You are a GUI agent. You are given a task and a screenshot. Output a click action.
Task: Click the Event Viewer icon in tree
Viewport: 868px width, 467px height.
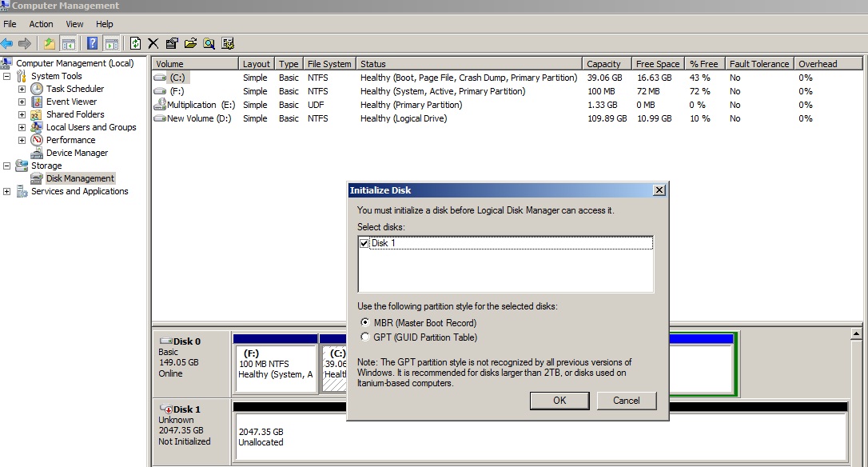[37, 102]
